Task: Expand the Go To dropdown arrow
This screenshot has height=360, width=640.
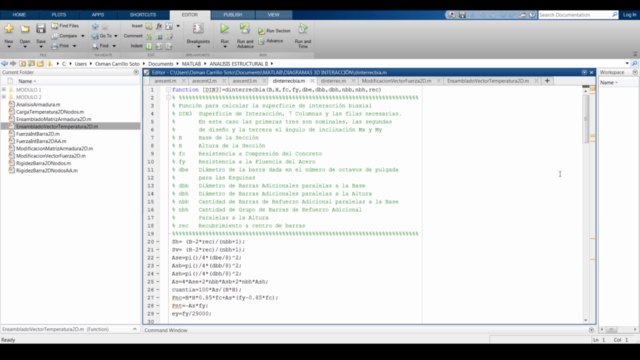Action: 116,36
